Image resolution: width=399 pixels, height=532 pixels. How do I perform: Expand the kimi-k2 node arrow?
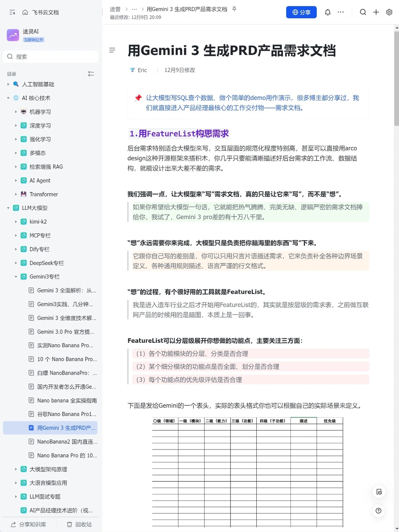pos(16,222)
